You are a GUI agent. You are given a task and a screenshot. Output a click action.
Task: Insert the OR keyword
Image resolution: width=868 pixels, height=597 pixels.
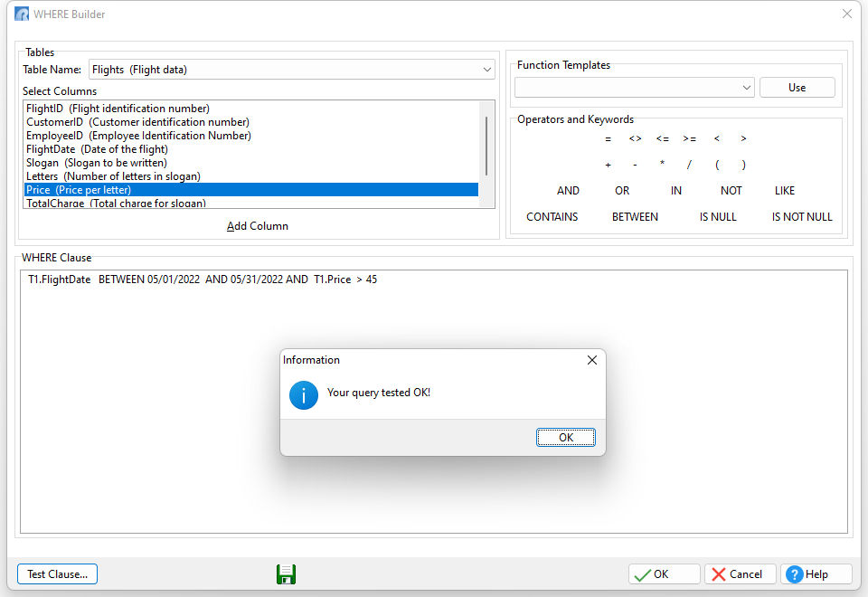622,191
